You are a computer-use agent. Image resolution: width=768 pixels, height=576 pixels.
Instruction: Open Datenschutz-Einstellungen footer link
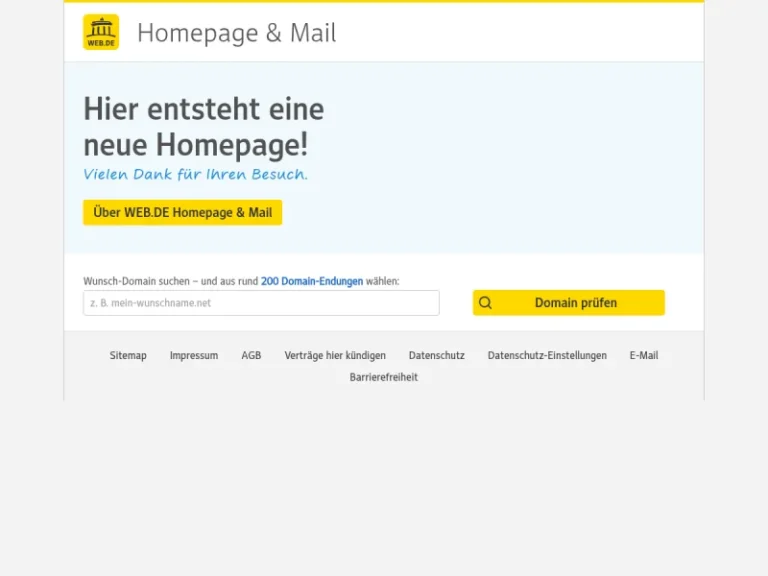click(547, 356)
